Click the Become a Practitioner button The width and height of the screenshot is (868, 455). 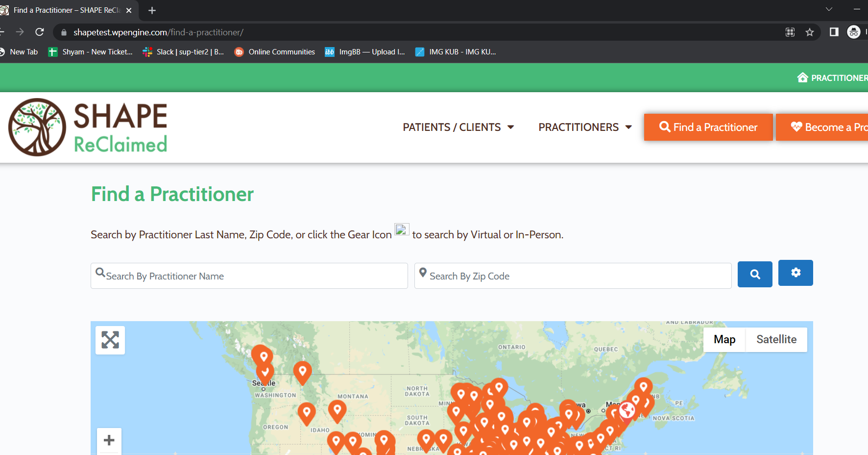[x=828, y=127]
